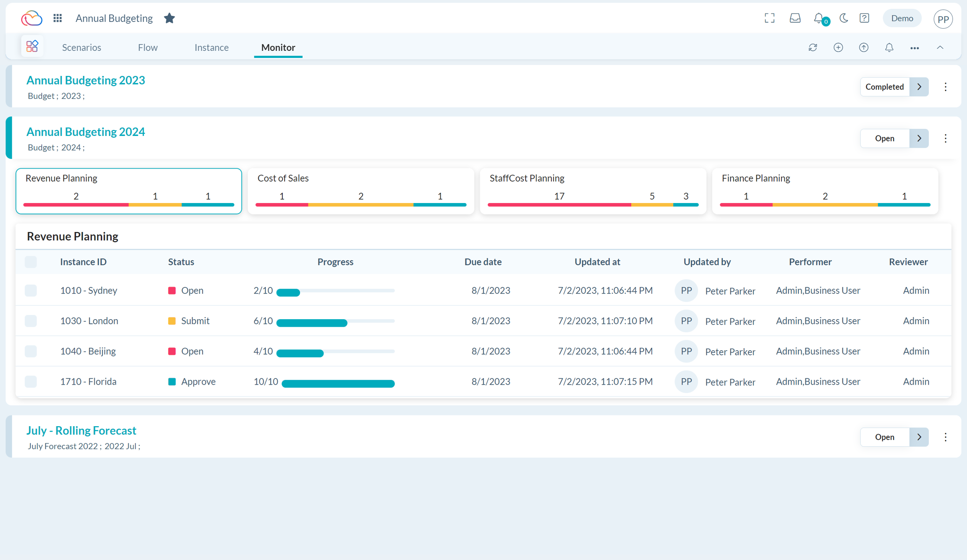Screen dimensions: 967x560
Task: Open the July - Rolling Forecast link
Action: (x=81, y=430)
